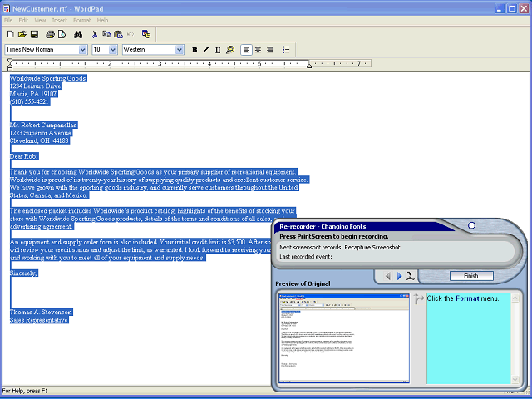Screen dimensions: 532x399
Task: Toggle Underline formatting
Action: (218, 50)
